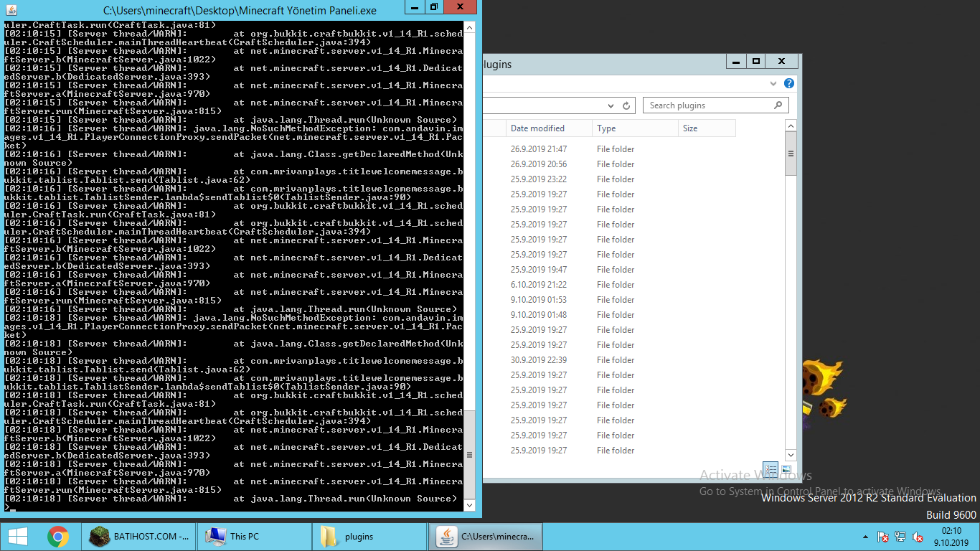
Task: Open the Windows Start button
Action: tap(17, 536)
